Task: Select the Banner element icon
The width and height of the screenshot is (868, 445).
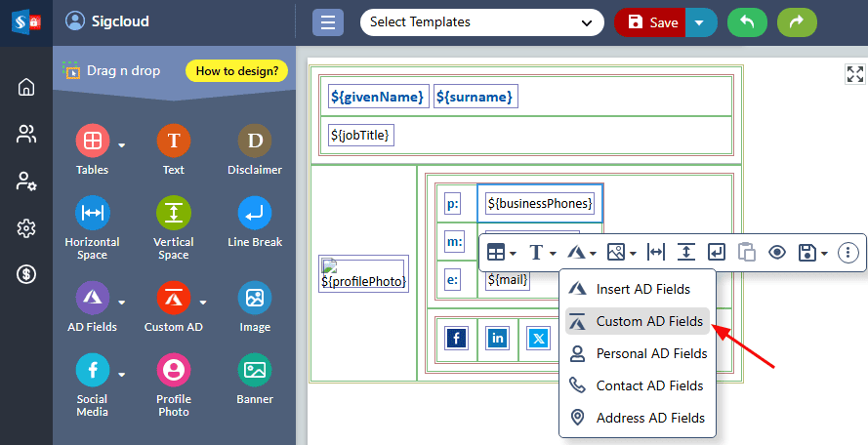Action: (254, 371)
